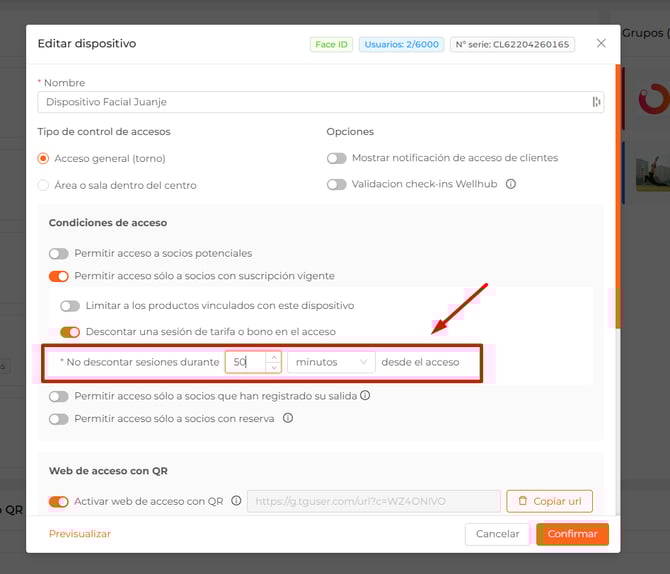Select Acceso general (torno) radio option
The image size is (670, 574).
tap(43, 158)
